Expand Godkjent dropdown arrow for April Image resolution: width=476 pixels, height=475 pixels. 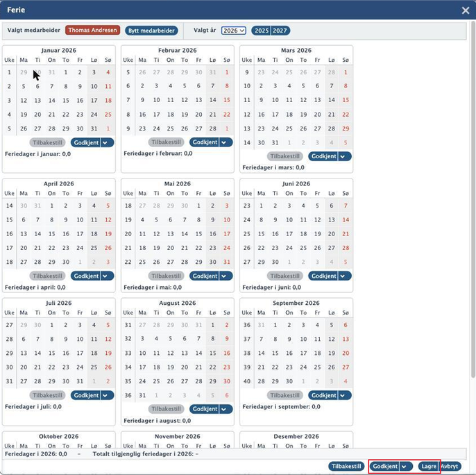(x=107, y=276)
